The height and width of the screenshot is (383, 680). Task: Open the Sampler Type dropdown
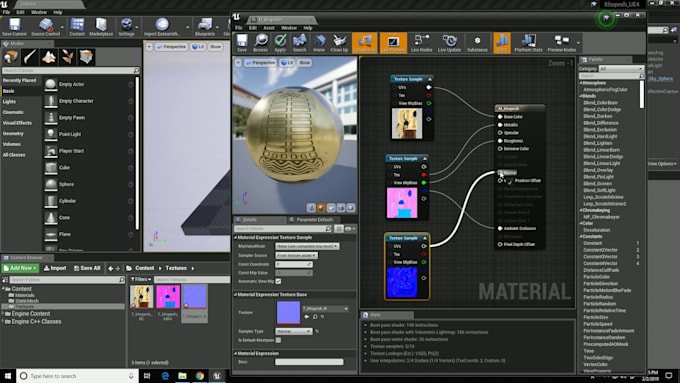294,331
